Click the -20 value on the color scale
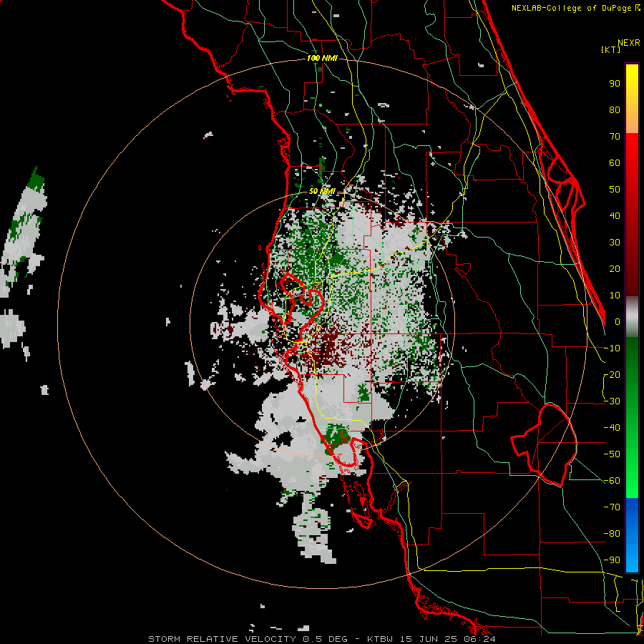The height and width of the screenshot is (644, 644). click(x=612, y=374)
